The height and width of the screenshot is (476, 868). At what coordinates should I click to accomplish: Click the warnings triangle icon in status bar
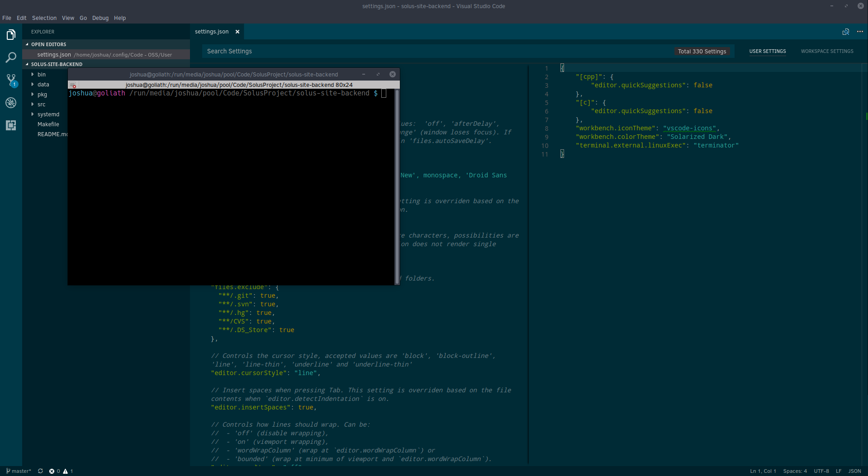point(66,471)
